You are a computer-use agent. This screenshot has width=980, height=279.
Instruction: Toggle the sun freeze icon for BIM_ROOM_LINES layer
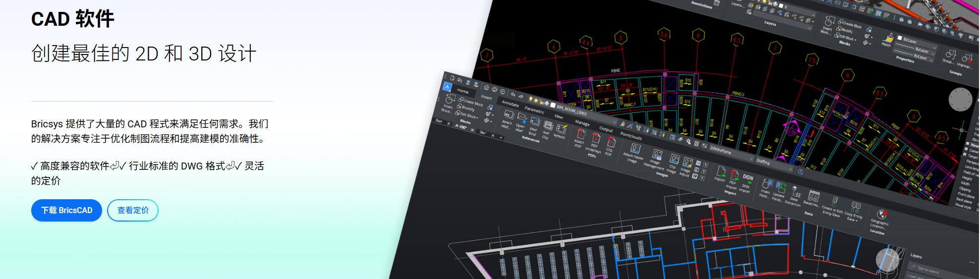(535, 101)
